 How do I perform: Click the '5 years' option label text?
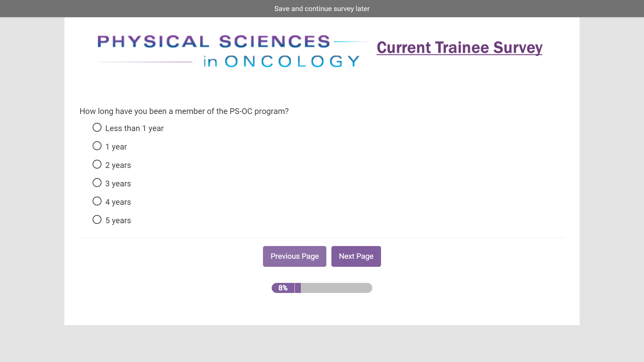[118, 221]
